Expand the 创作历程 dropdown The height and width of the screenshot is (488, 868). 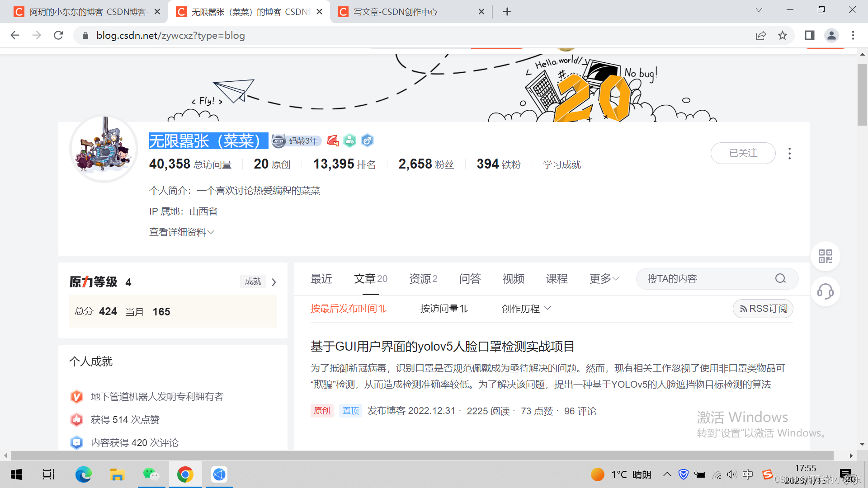point(526,309)
